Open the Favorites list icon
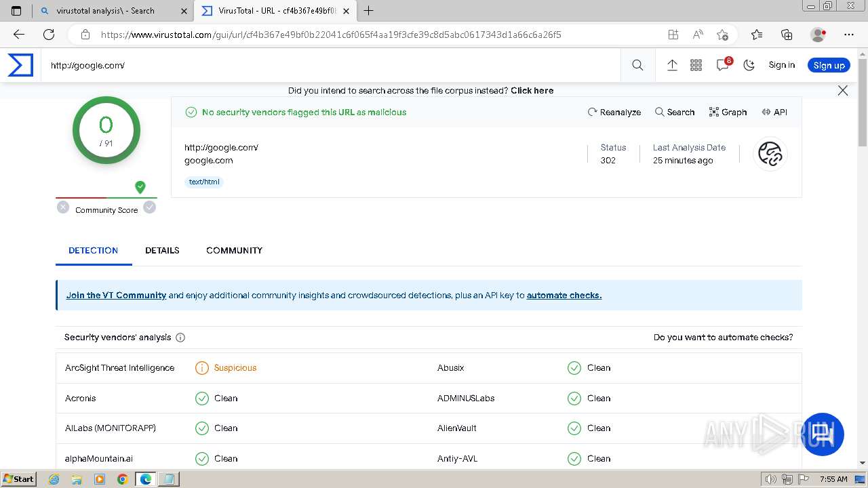868x488 pixels. coord(757,35)
